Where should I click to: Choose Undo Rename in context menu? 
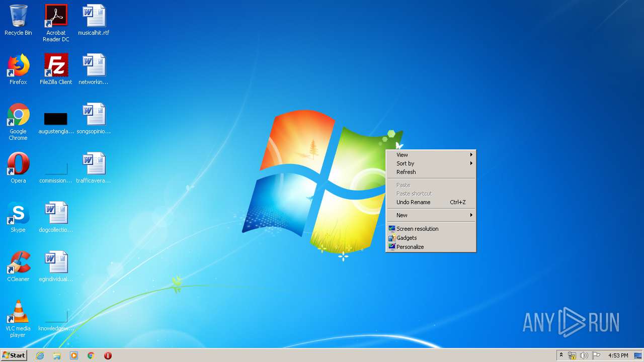click(x=431, y=202)
